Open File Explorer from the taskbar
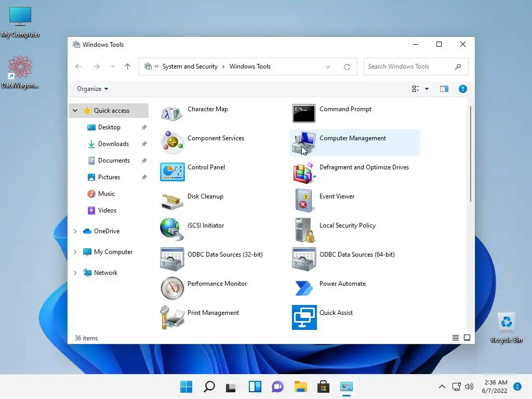This screenshot has height=399, width=532. (300, 387)
